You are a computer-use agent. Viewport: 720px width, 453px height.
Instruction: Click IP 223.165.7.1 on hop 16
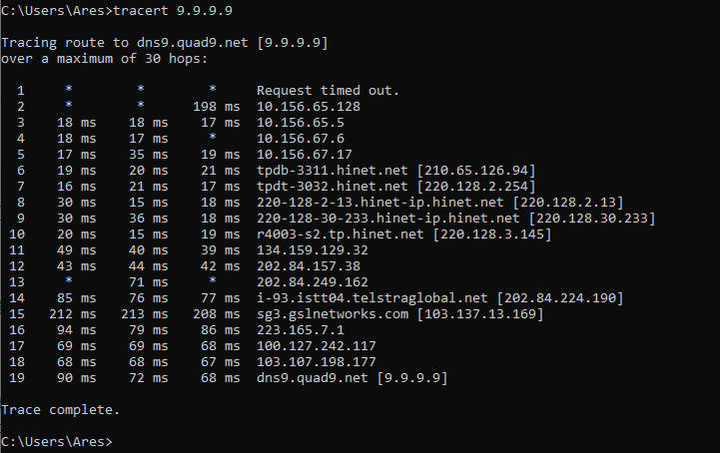point(300,330)
